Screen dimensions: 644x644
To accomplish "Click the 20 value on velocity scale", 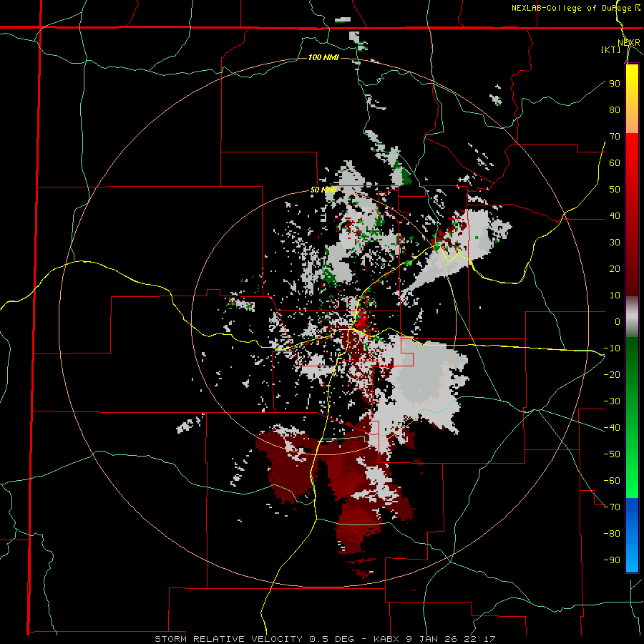I will pos(615,269).
